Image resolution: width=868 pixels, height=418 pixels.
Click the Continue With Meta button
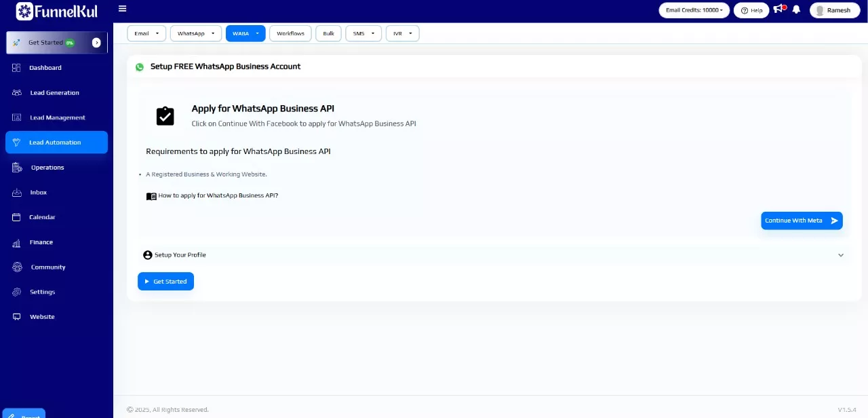(x=801, y=221)
